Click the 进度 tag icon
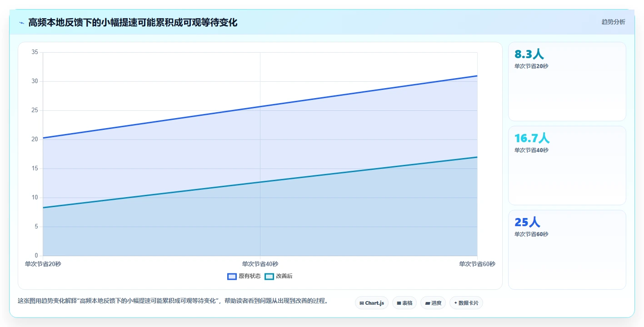This screenshot has width=644, height=327. (x=428, y=303)
